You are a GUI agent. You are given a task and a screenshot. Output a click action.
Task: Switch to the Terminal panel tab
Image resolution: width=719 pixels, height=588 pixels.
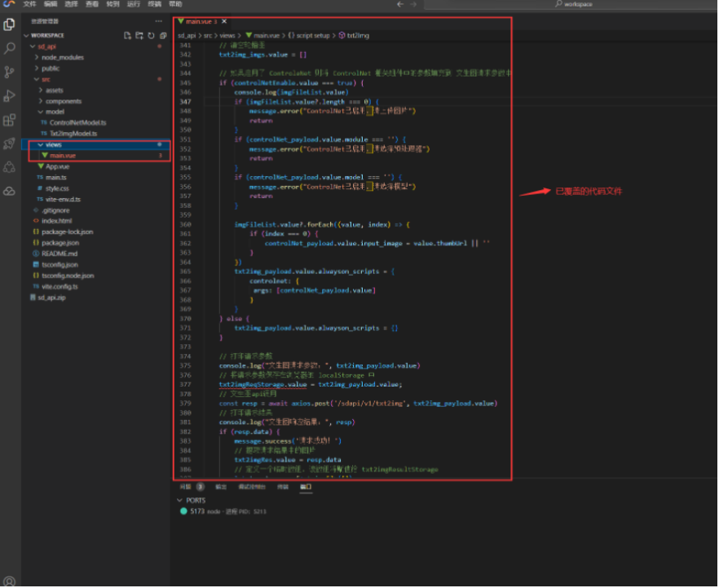(283, 487)
